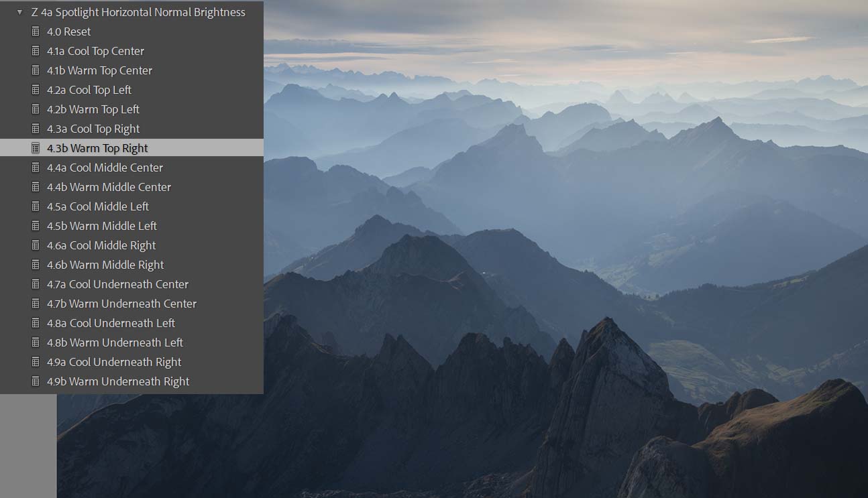This screenshot has height=498, width=868.
Task: Click the icon beside 4.6a Cool Middle Right
Action: click(36, 245)
